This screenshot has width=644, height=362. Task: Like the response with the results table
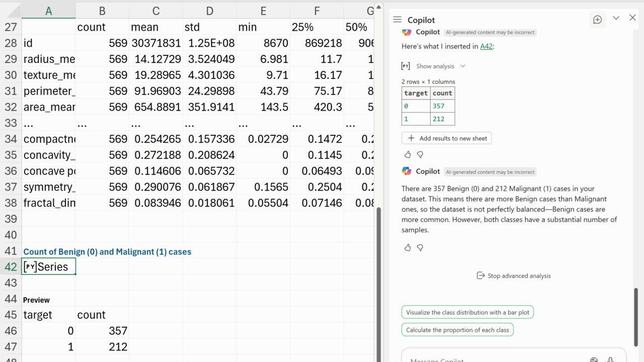tap(408, 154)
